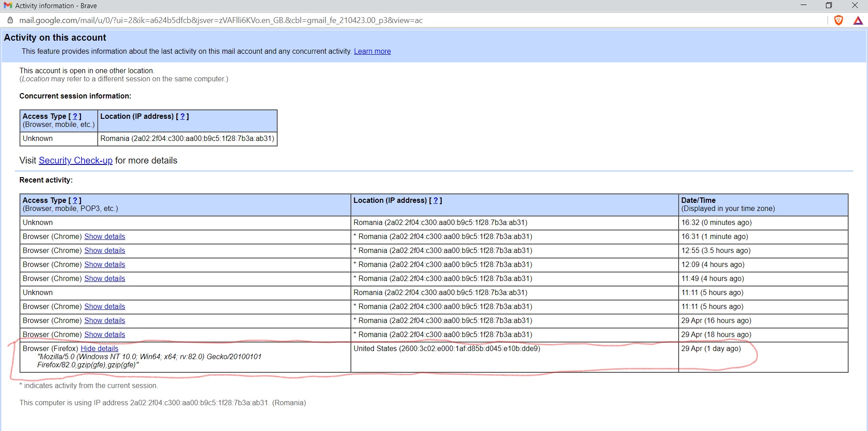This screenshot has width=868, height=431.
Task: Show details for the 12:09 Chrome session
Action: [104, 265]
